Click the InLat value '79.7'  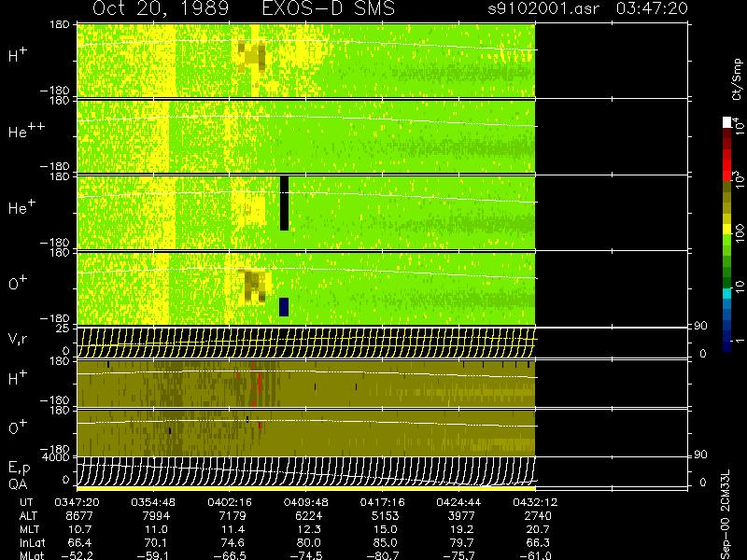coord(461,543)
